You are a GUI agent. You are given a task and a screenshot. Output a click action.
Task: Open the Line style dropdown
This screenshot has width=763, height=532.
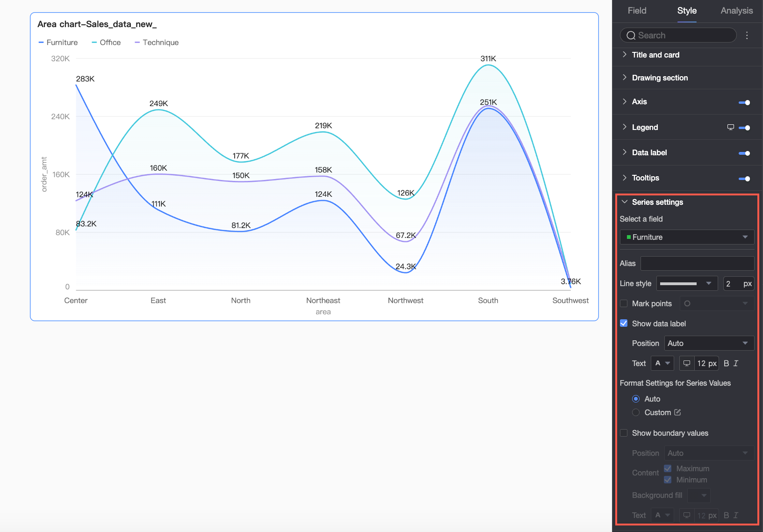click(687, 283)
